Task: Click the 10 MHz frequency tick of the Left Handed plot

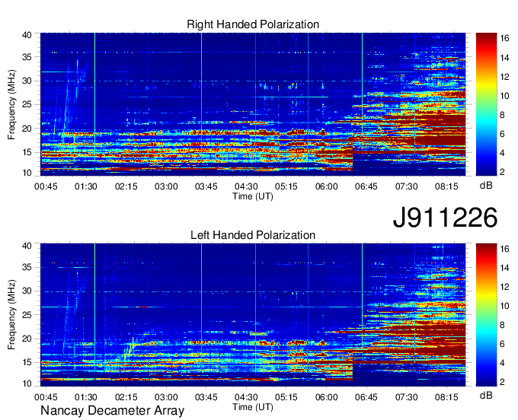Action: click(x=27, y=383)
